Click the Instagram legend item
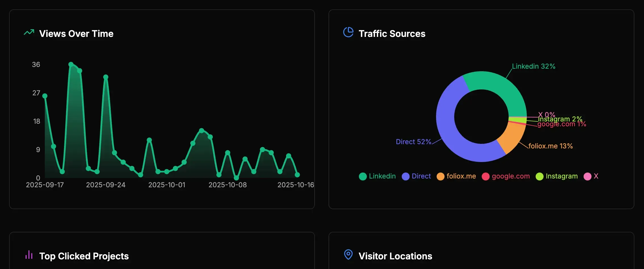The width and height of the screenshot is (644, 269). point(557,176)
